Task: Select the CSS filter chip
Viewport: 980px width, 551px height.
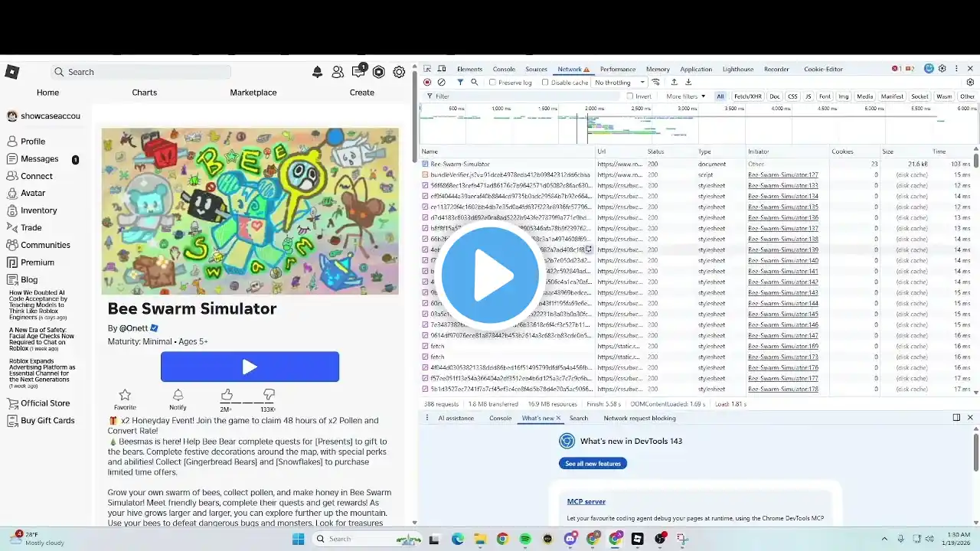Action: [x=792, y=96]
